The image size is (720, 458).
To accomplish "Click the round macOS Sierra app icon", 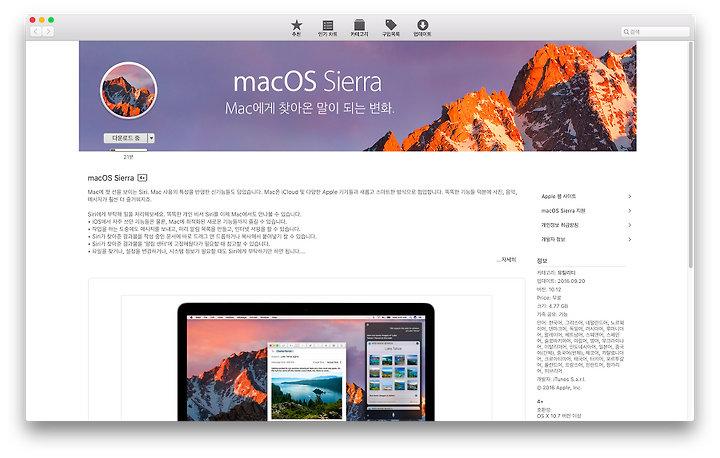I will [129, 90].
